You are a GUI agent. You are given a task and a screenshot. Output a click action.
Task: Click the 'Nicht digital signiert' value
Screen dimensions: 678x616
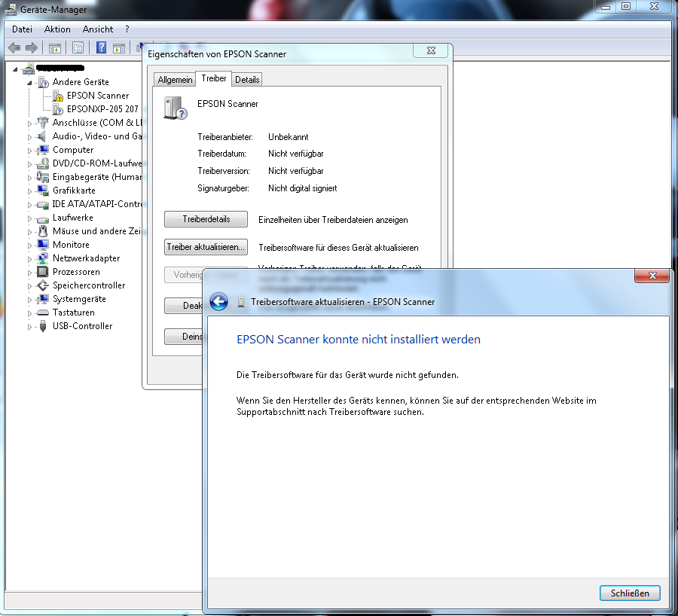[302, 188]
